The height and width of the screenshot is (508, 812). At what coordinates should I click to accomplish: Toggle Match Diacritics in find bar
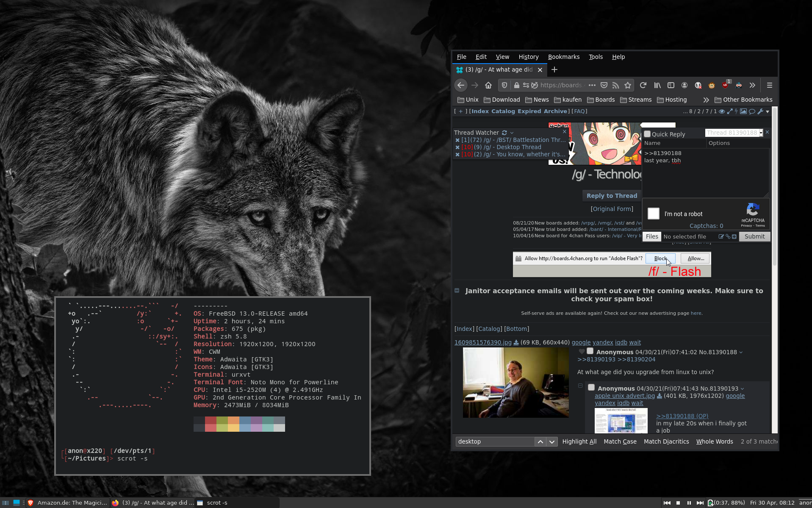point(666,441)
